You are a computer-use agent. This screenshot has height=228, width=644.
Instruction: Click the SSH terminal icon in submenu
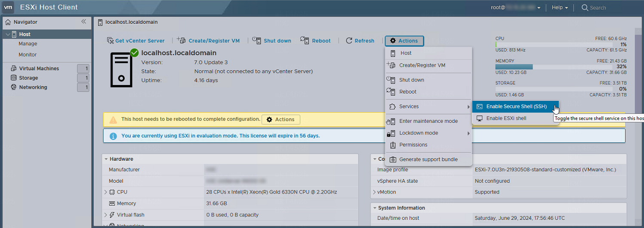click(479, 106)
